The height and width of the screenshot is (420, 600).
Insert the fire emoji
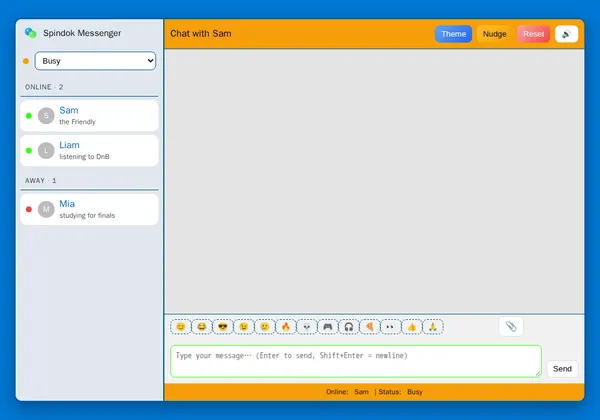coord(286,327)
